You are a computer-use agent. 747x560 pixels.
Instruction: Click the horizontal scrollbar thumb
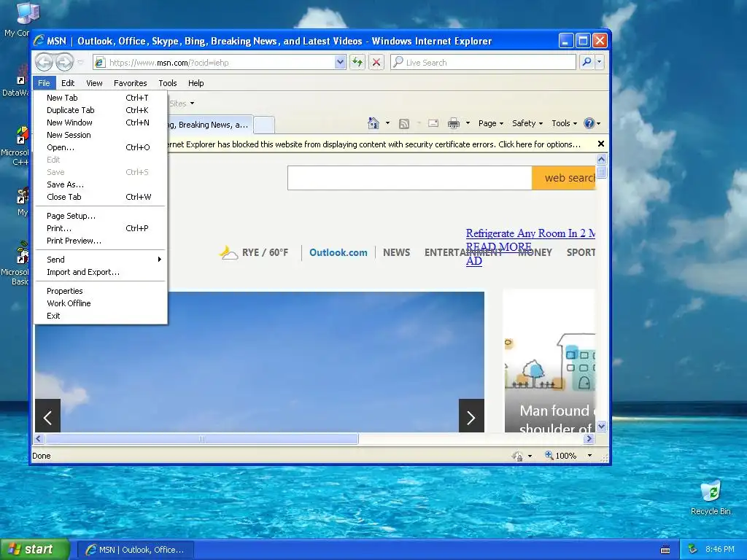(202, 438)
